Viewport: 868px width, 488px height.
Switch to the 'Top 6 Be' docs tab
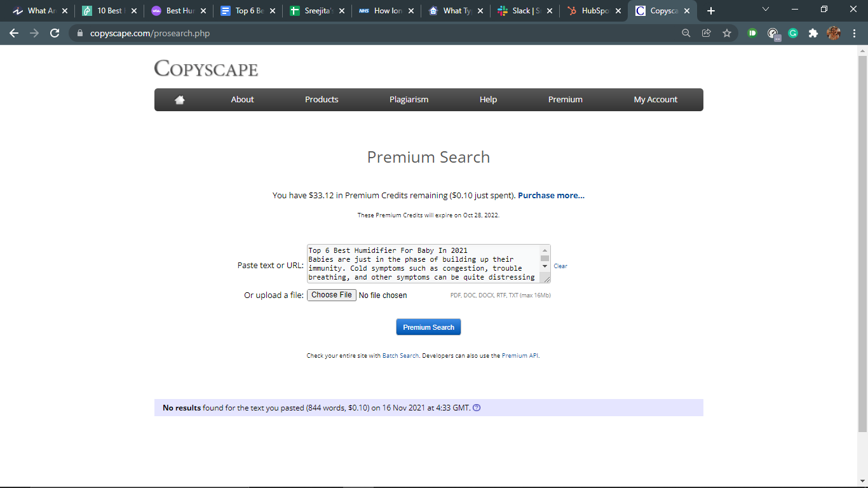tap(247, 11)
